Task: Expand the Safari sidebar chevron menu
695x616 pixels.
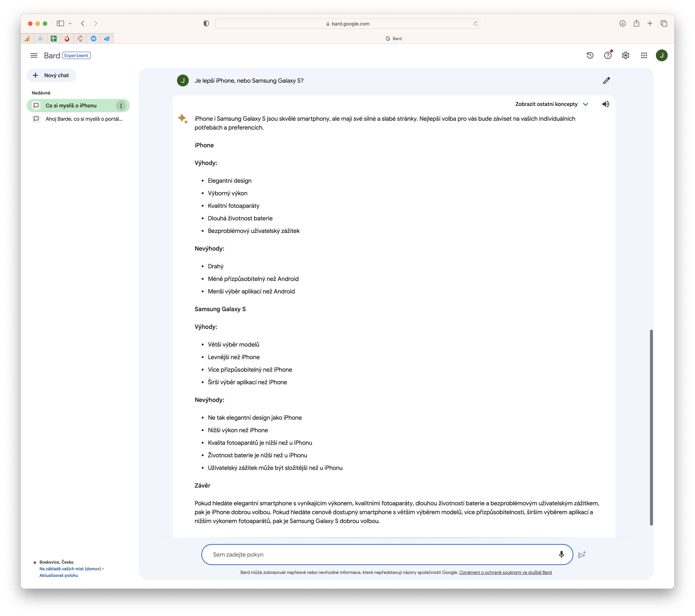Action: point(70,23)
